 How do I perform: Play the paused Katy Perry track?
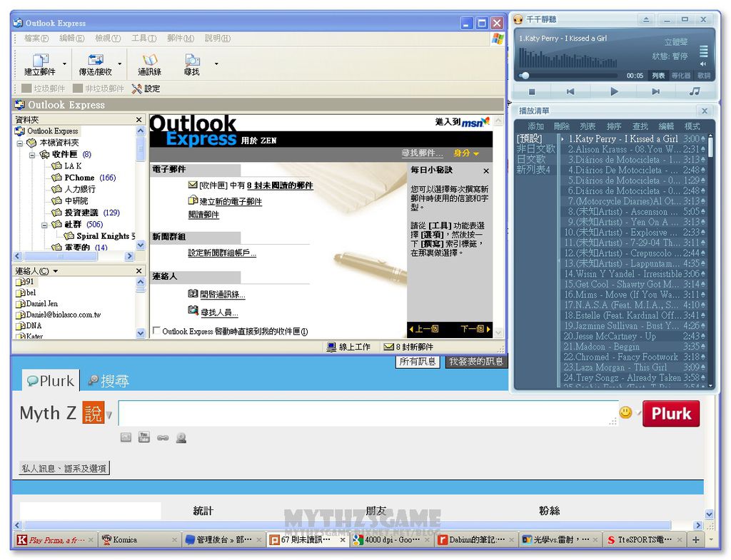click(614, 92)
